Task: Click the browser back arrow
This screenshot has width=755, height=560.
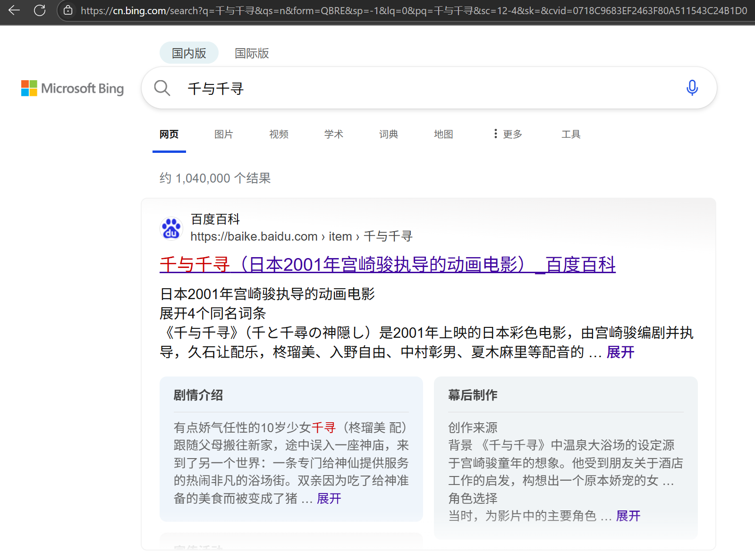Action: click(14, 10)
